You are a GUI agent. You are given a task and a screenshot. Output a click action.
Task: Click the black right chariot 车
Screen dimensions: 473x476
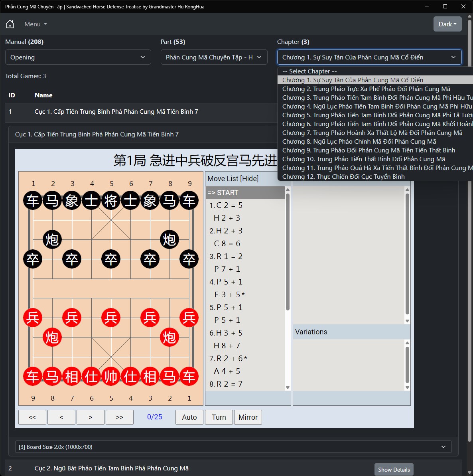tap(189, 200)
